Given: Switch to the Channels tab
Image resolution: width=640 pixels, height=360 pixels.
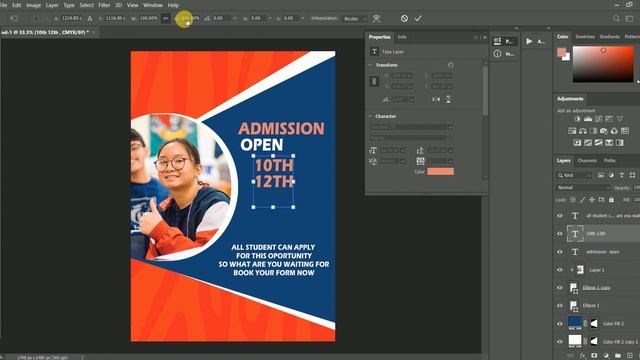Looking at the screenshot, I should (x=587, y=160).
